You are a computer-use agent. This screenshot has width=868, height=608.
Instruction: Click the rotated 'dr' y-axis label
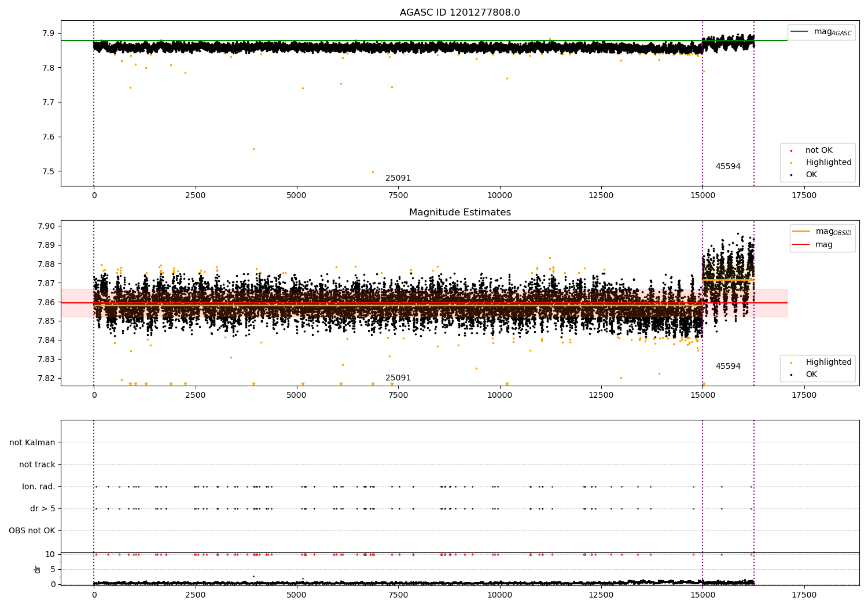click(x=38, y=569)
